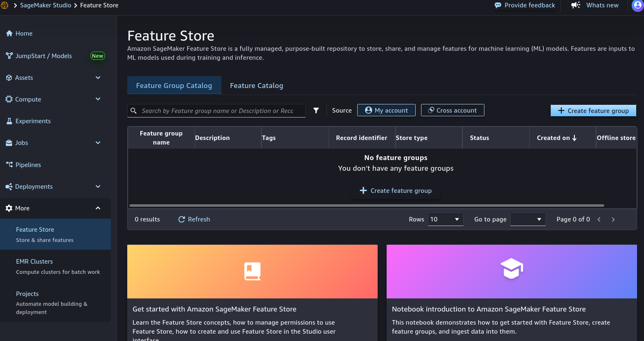
Task: Click the search magnifier icon
Action: (x=133, y=111)
